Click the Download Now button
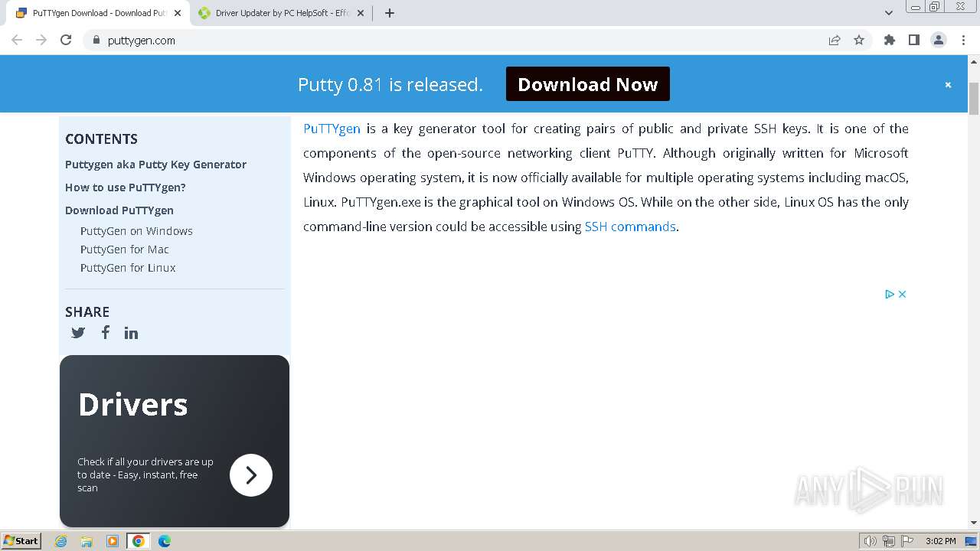This screenshot has height=551, width=980. (x=588, y=84)
